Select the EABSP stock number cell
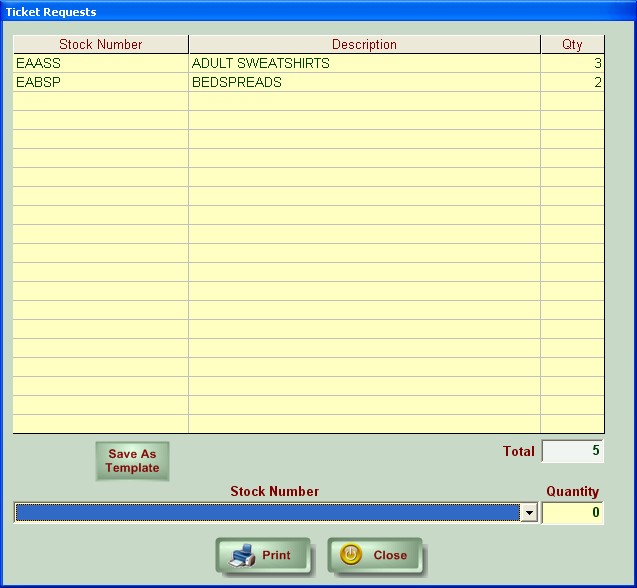The width and height of the screenshot is (637, 588). pyautogui.click(x=101, y=82)
